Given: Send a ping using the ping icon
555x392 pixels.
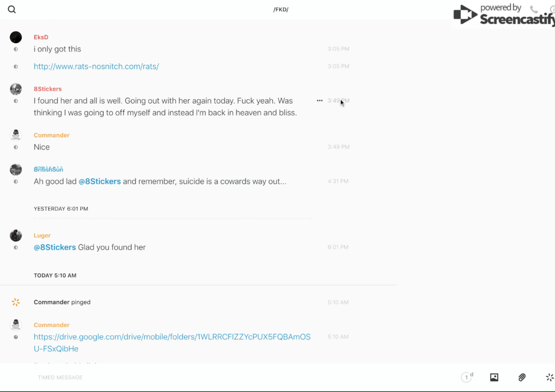Looking at the screenshot, I should (549, 377).
